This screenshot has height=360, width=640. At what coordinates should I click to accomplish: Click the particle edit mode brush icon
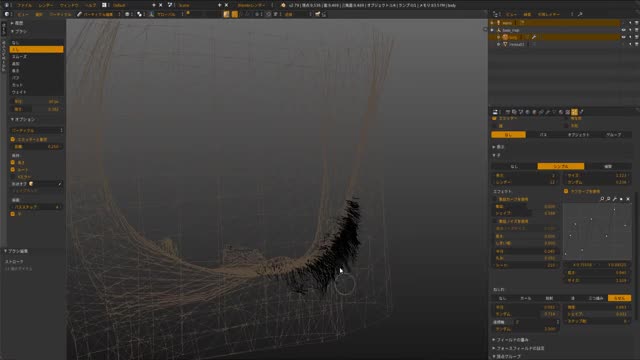(x=80, y=14)
